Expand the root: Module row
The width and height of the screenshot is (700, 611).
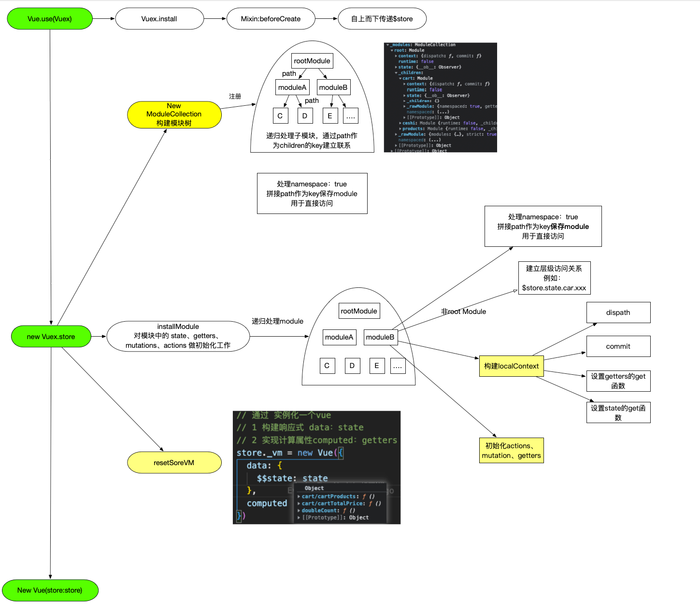coord(392,50)
